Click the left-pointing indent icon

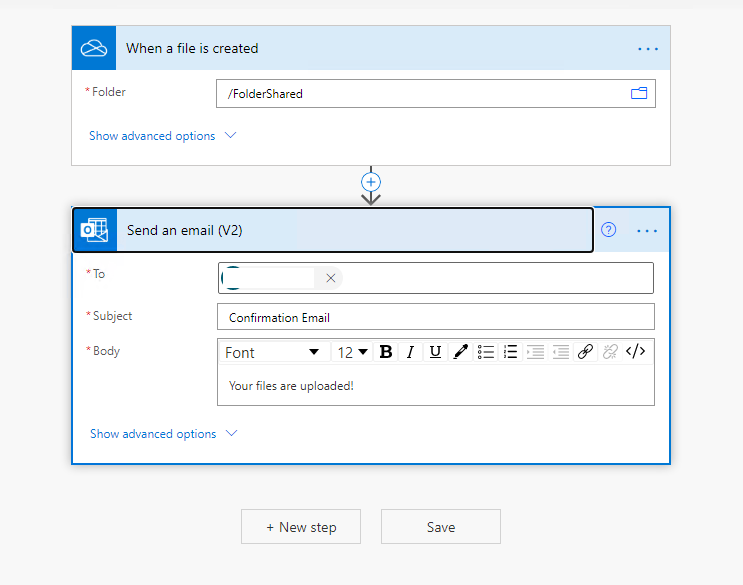point(561,352)
